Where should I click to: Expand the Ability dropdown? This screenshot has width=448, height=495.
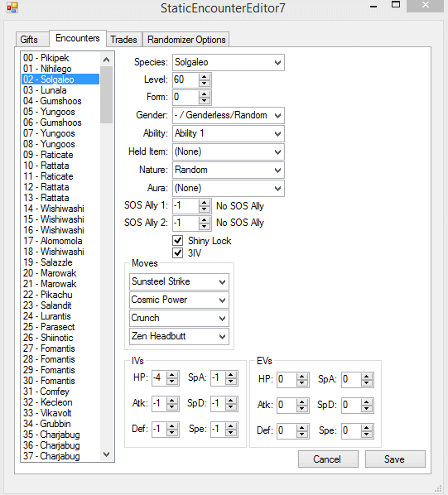click(229, 133)
